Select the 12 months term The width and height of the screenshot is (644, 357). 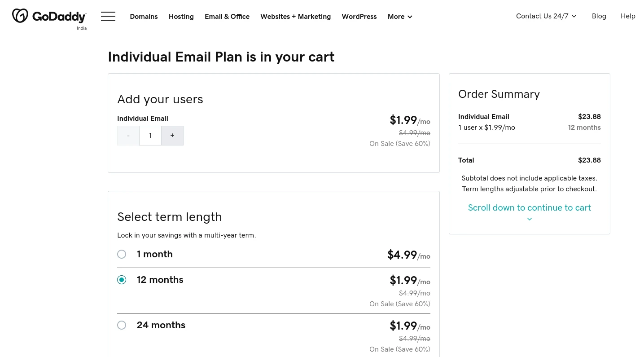(x=122, y=280)
